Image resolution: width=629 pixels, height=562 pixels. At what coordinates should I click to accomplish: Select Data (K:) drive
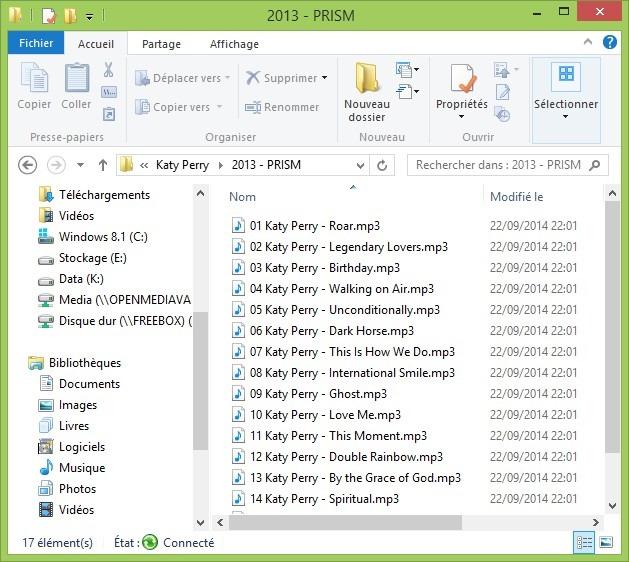coord(71,279)
